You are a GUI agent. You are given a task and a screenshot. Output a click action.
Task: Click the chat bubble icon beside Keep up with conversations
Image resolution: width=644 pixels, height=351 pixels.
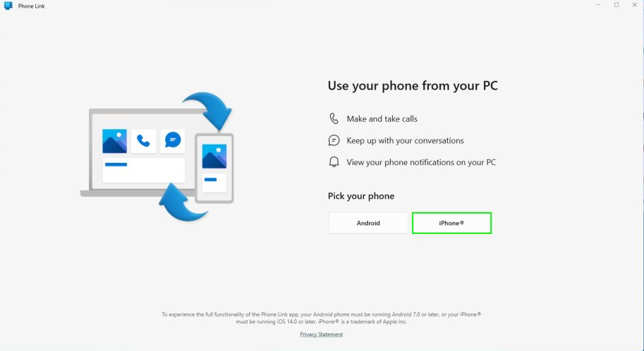pos(334,140)
